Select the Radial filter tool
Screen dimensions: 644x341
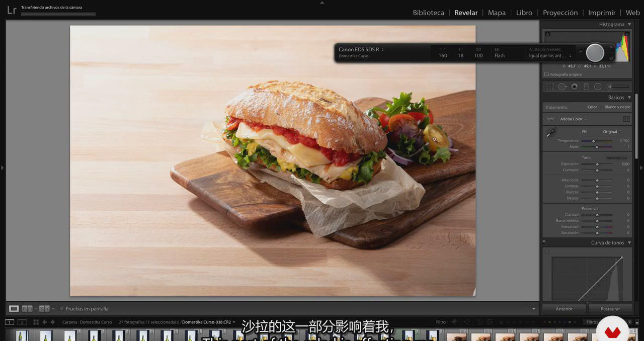click(x=598, y=87)
